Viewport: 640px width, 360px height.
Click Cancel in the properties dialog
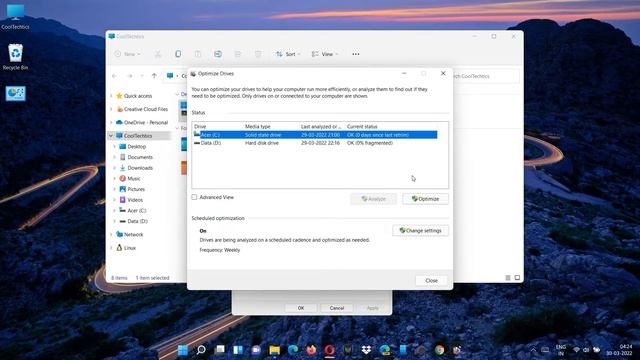pyautogui.click(x=337, y=308)
